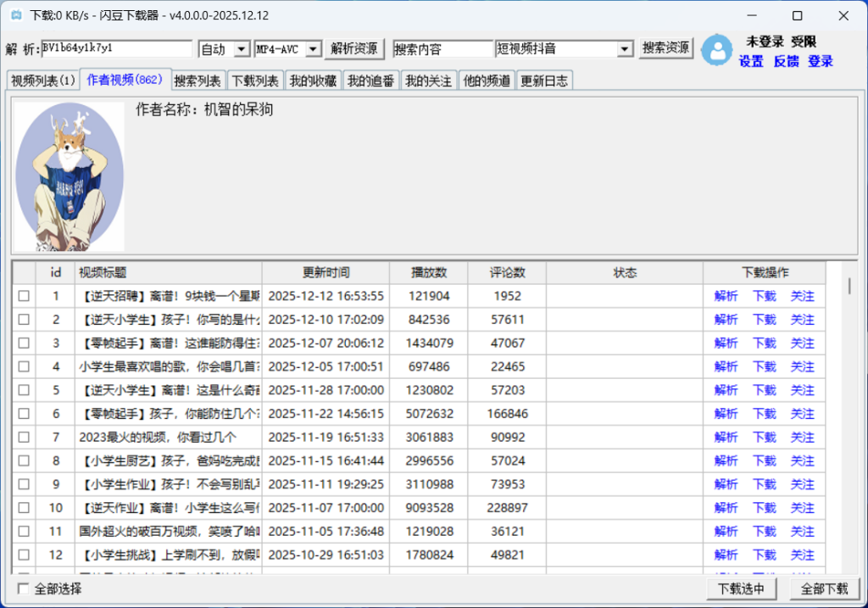This screenshot has width=868, height=608.
Task: Open the 设置 settings link
Action: click(x=751, y=61)
